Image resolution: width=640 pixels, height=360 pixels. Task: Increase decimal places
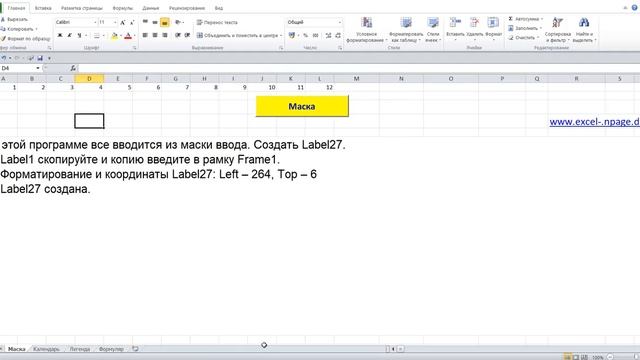328,36
